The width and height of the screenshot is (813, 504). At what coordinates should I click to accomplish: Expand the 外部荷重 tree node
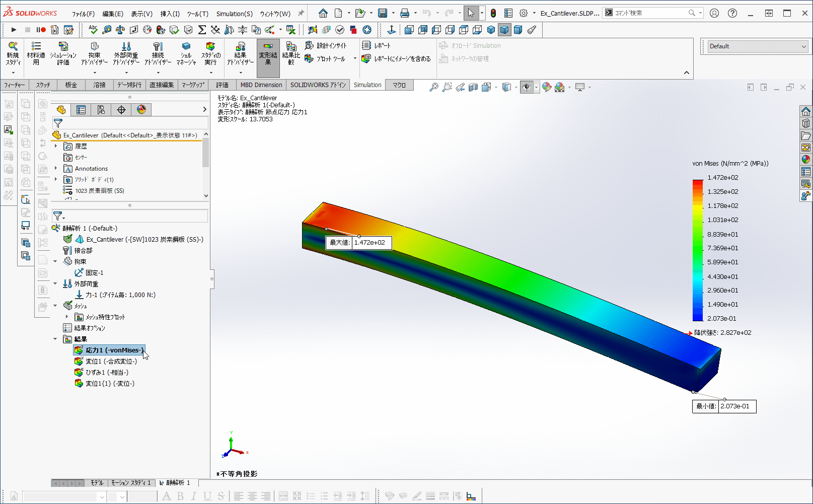coord(55,283)
